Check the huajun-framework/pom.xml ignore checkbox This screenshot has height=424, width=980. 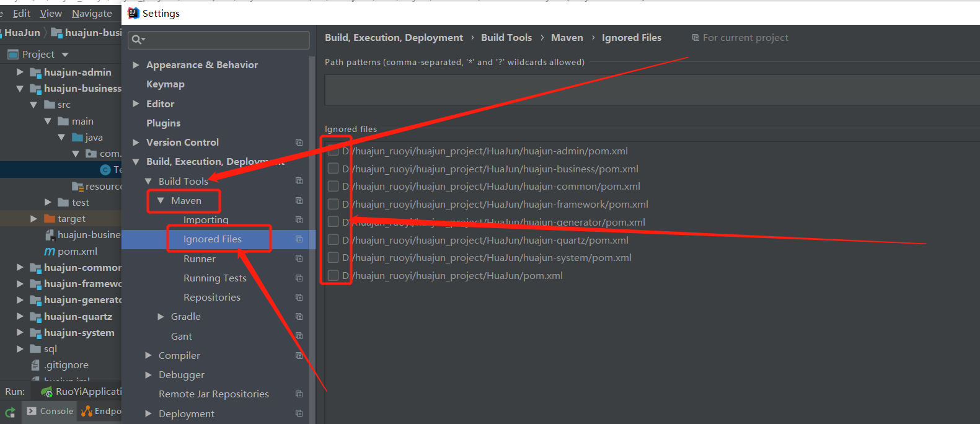coord(333,204)
